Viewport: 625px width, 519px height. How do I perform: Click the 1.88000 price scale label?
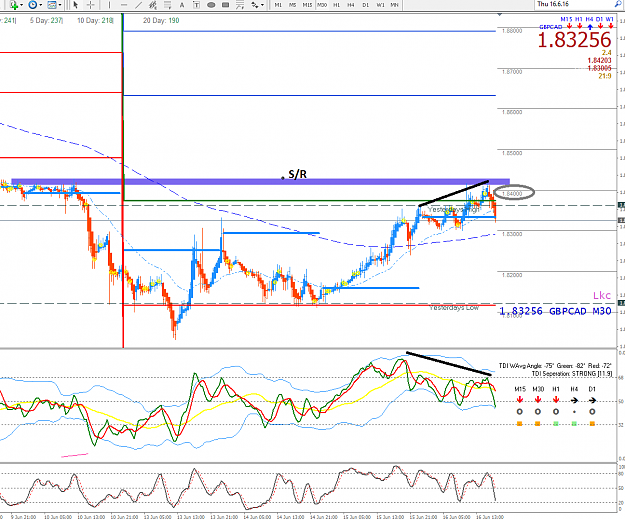click(x=512, y=31)
